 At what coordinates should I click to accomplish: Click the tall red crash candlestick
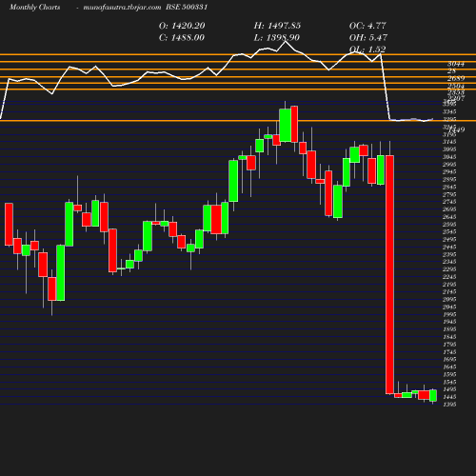[389, 274]
